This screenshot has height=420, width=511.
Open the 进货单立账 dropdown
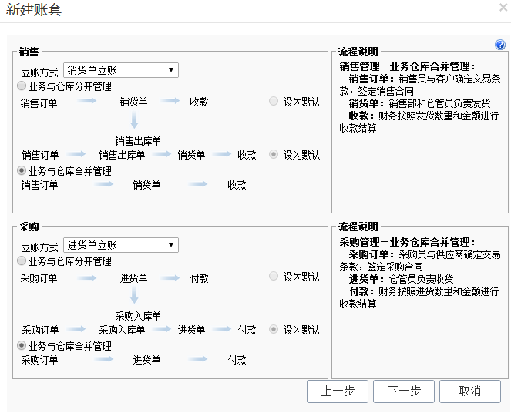[x=121, y=245]
